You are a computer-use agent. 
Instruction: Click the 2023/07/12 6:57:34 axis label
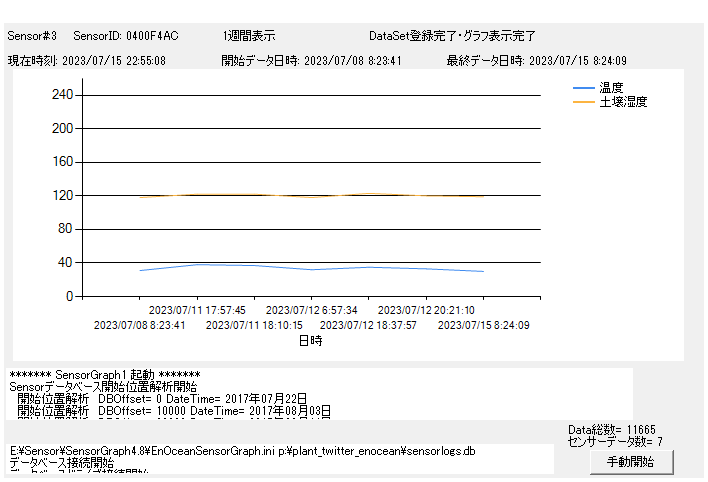311,310
